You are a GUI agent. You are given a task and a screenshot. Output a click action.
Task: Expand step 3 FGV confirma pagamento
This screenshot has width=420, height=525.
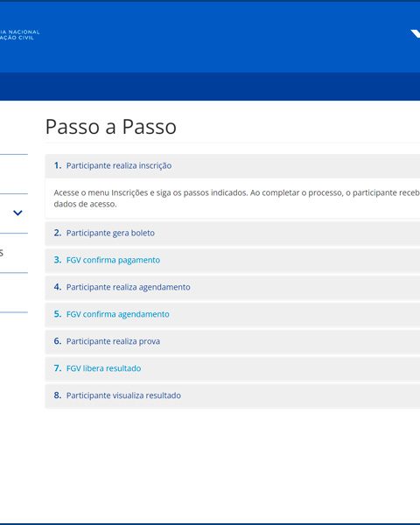click(x=233, y=260)
